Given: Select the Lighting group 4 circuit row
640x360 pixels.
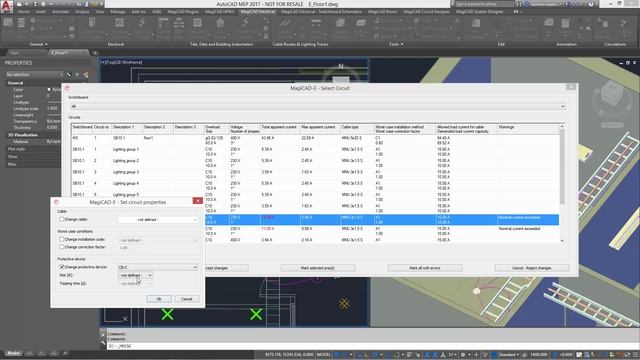Looking at the screenshot, I should (315, 186).
